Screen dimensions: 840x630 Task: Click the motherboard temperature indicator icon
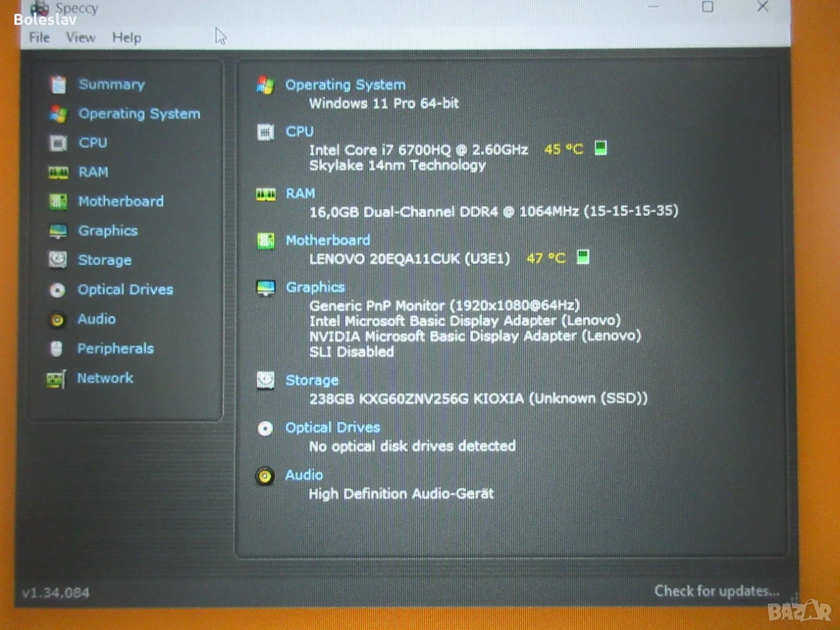point(583,257)
